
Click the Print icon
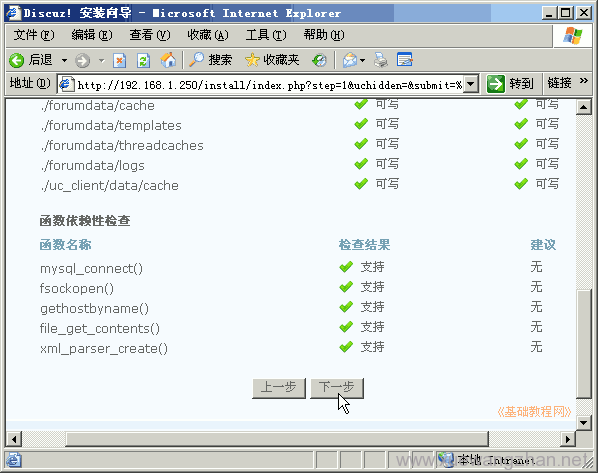[x=380, y=60]
